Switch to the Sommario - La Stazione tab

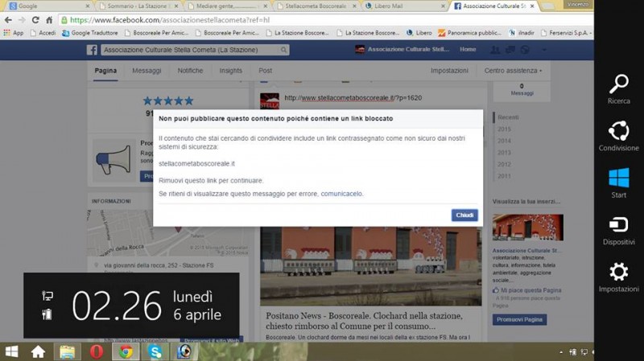(138, 6)
